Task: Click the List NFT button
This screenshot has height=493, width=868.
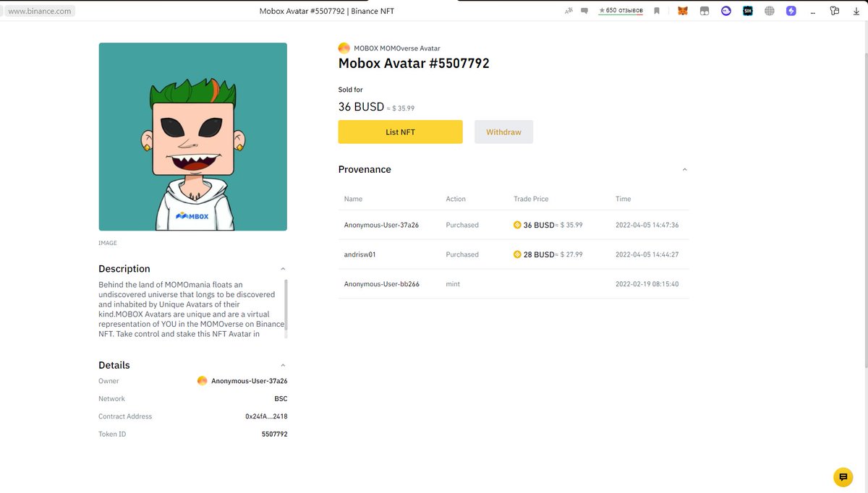Action: tap(400, 132)
